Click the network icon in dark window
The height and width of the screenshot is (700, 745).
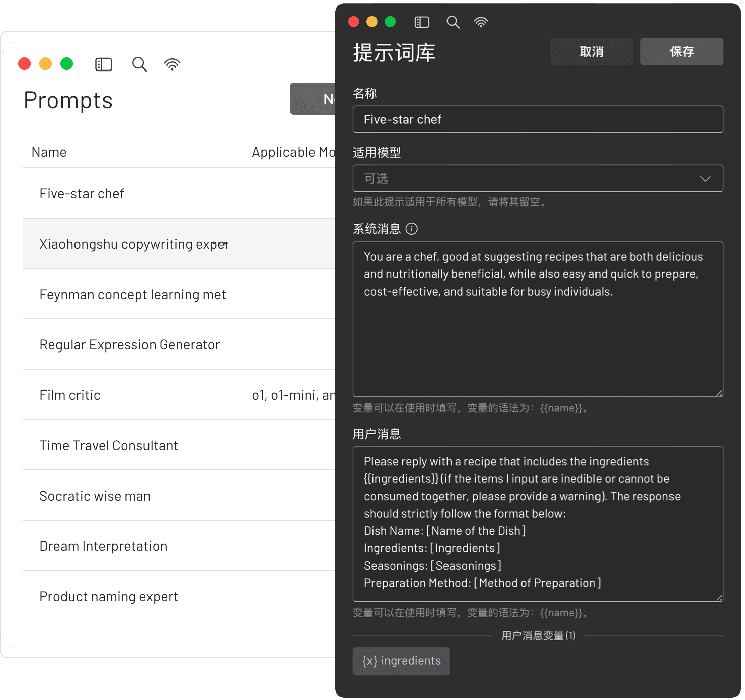click(x=481, y=22)
